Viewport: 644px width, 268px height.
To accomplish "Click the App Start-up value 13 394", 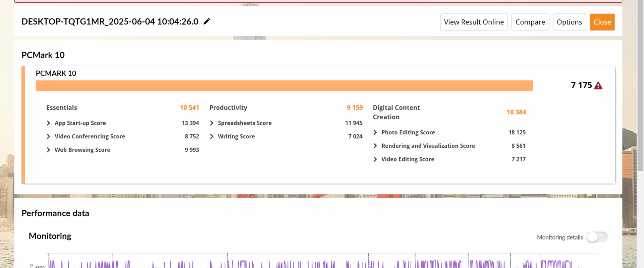I will 190,123.
